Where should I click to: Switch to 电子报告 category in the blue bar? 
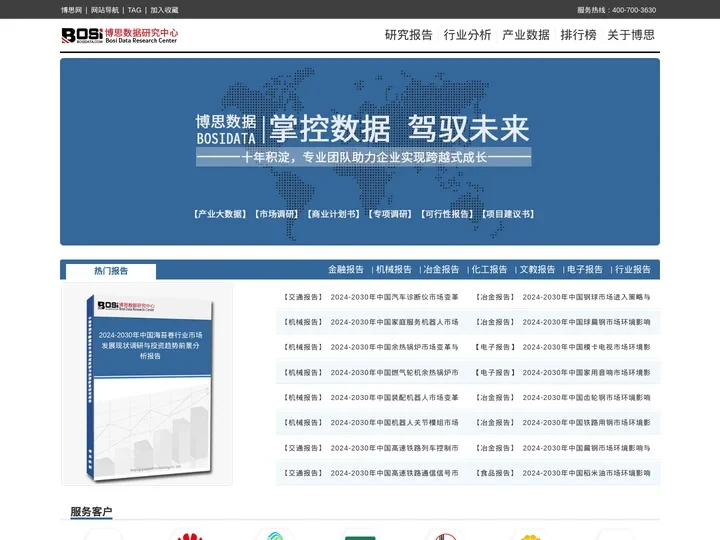click(585, 270)
